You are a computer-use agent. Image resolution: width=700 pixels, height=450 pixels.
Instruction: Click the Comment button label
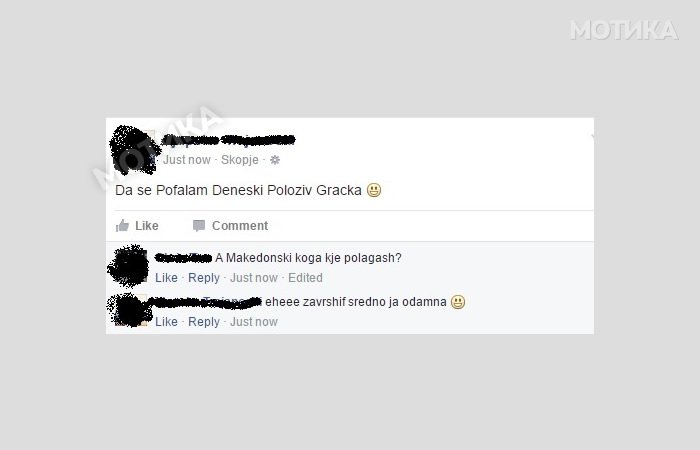click(x=240, y=226)
